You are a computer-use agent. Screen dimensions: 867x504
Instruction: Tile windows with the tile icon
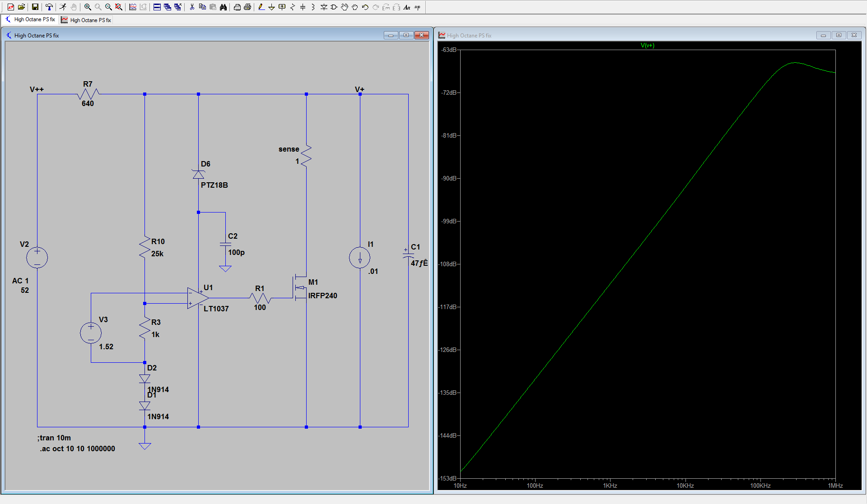click(157, 7)
